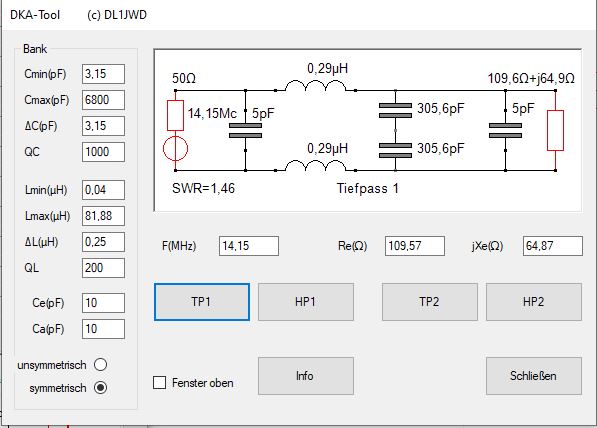This screenshot has height=428, width=597.
Task: Focus the jXe(Ω) reactance field
Action: click(x=552, y=246)
